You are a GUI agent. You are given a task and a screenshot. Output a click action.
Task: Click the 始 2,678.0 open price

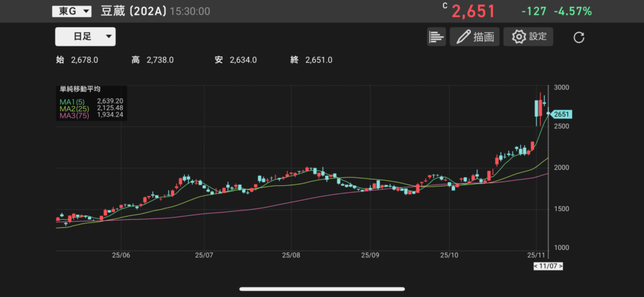click(77, 60)
